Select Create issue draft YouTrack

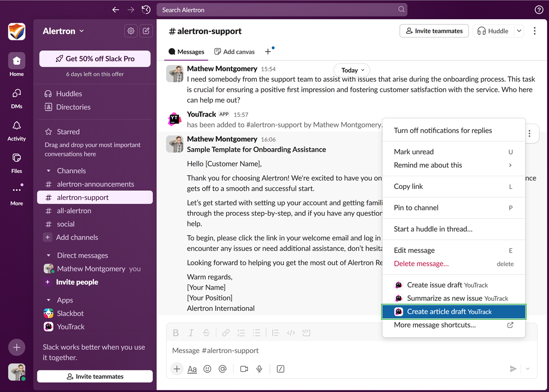(x=453, y=285)
